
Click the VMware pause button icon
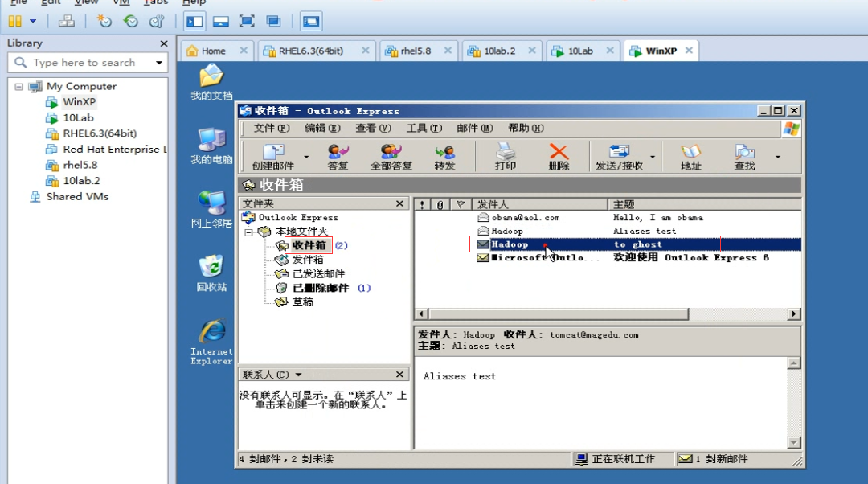coord(15,21)
